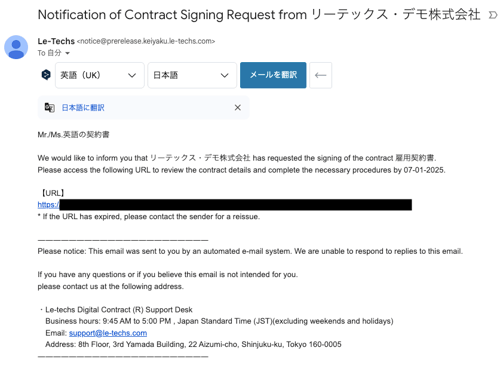Viewport: 500px width, 384px height.
Task: Click the blacked-out portion of the URL
Action: point(235,205)
